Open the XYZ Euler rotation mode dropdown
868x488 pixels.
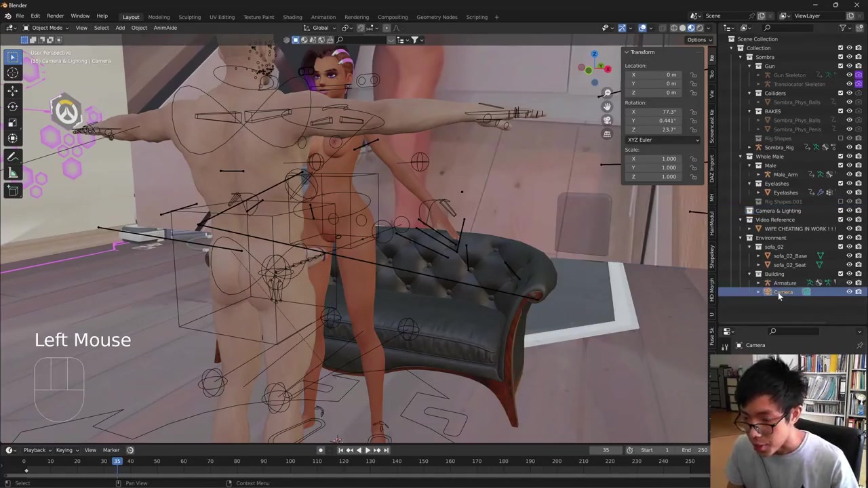663,140
